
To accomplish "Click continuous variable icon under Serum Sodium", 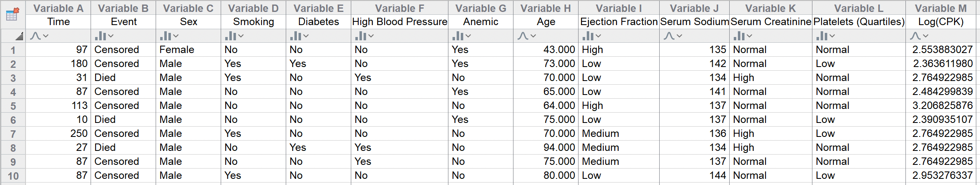I will click(669, 36).
